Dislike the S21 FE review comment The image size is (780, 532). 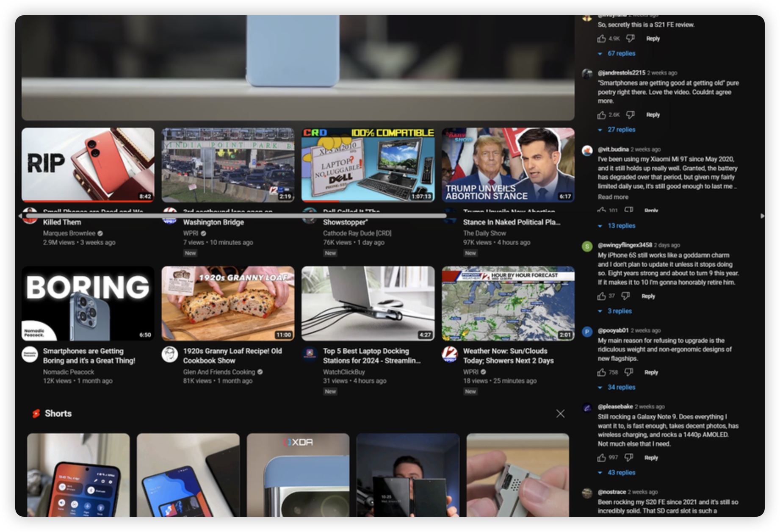630,39
